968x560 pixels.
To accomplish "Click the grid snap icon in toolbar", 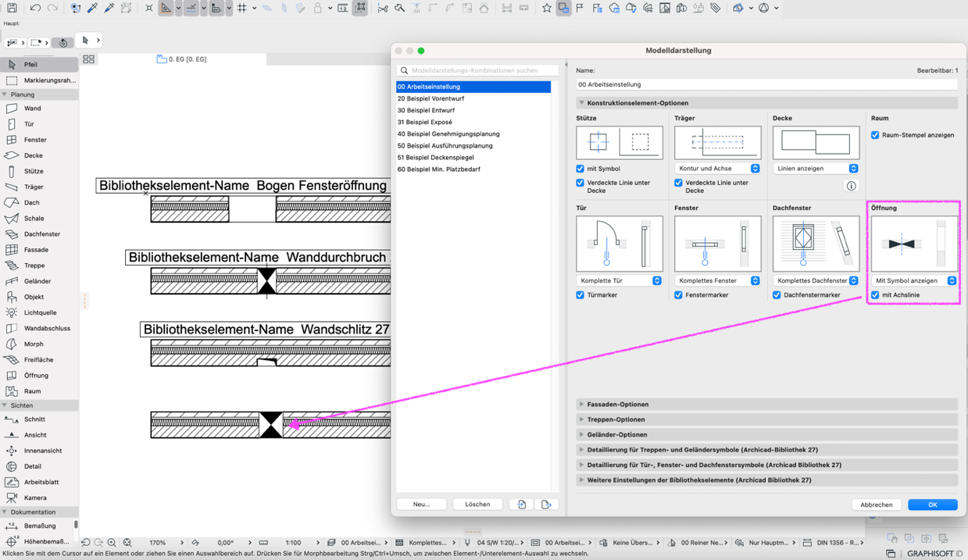I will coord(242,8).
